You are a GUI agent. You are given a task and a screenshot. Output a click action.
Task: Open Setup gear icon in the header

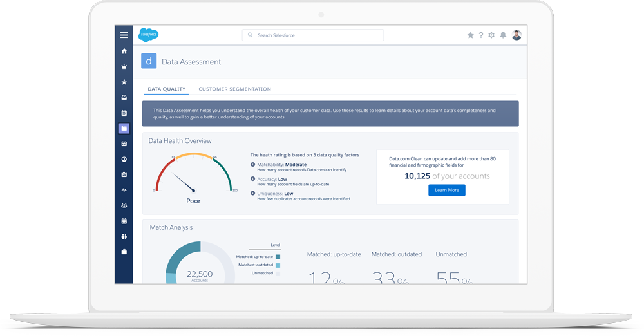point(491,35)
